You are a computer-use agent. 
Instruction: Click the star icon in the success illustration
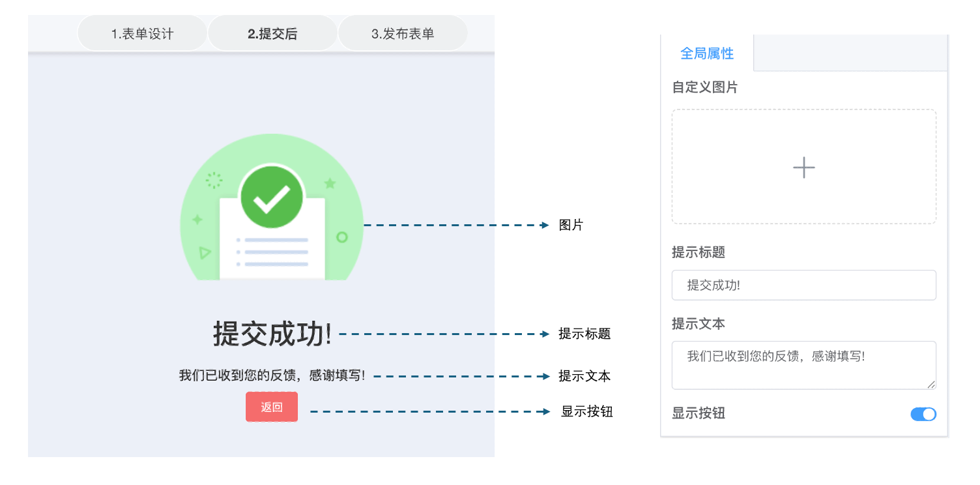(330, 183)
